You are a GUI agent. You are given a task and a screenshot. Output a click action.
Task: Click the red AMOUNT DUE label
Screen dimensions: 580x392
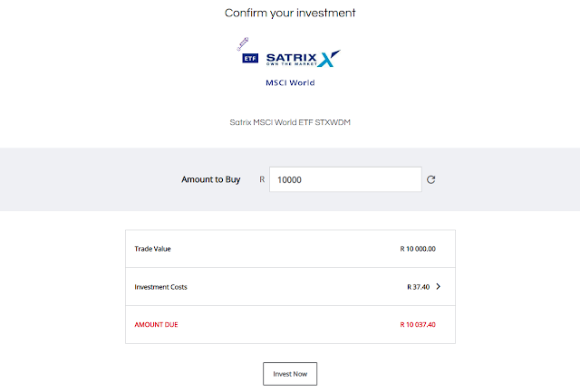tap(156, 325)
